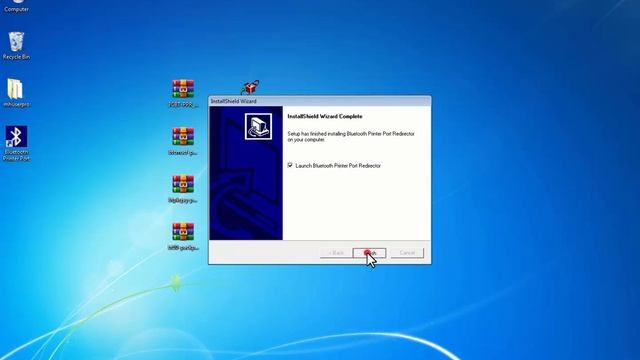
Task: Click the "InstallShield Wizard Complete" heading
Action: pos(324,116)
